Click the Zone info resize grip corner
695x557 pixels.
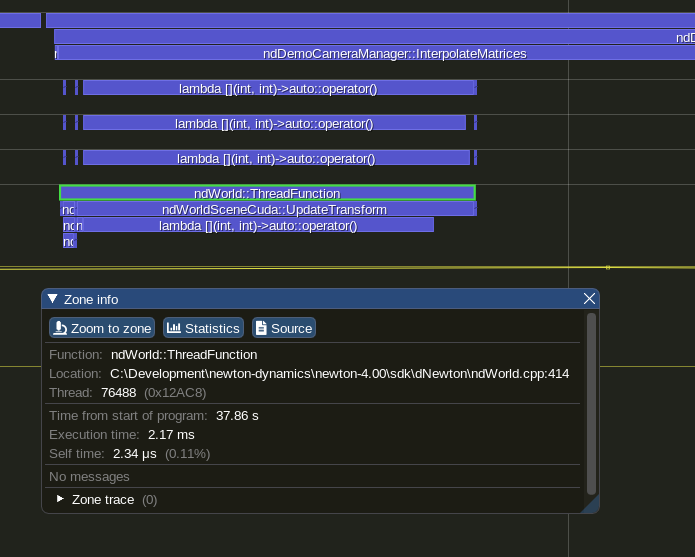coord(592,506)
